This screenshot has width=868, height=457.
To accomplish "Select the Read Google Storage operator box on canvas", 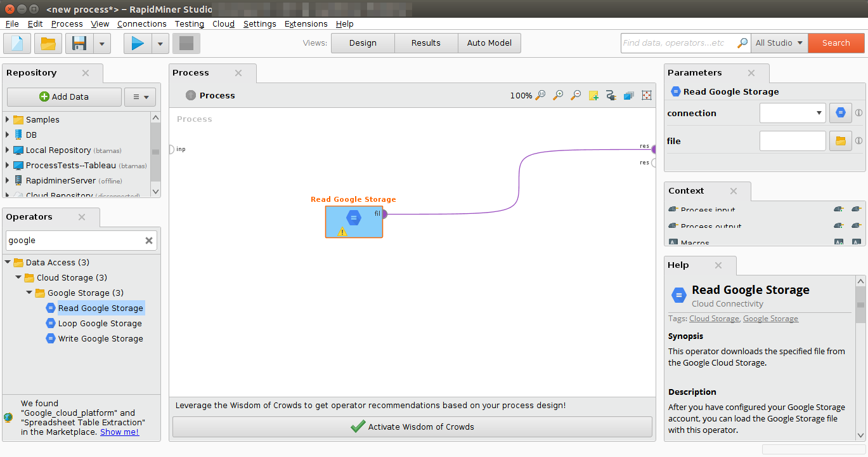I will point(354,222).
